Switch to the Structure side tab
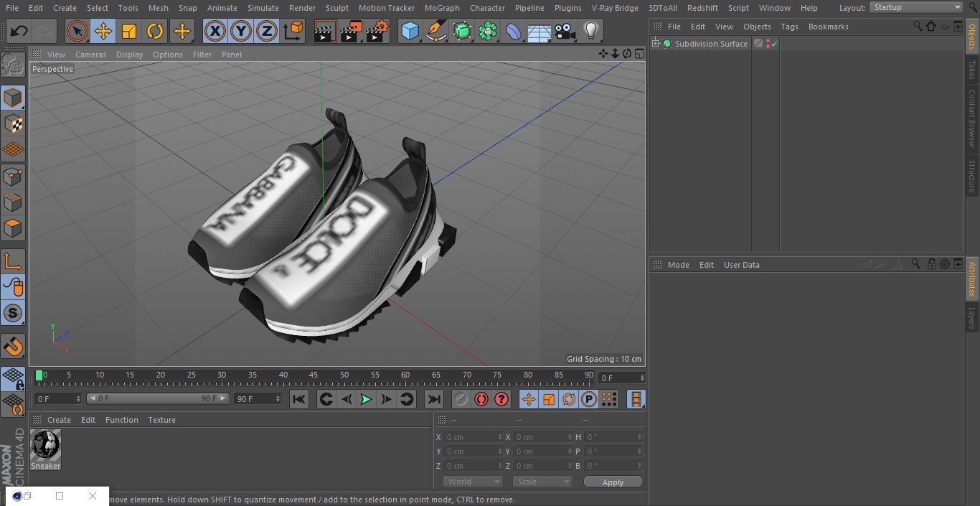Image resolution: width=980 pixels, height=506 pixels. [972, 176]
